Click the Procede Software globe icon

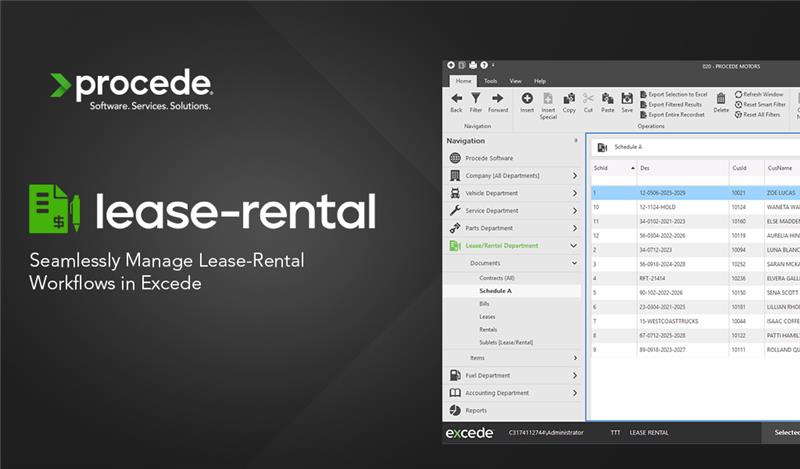[x=455, y=158]
